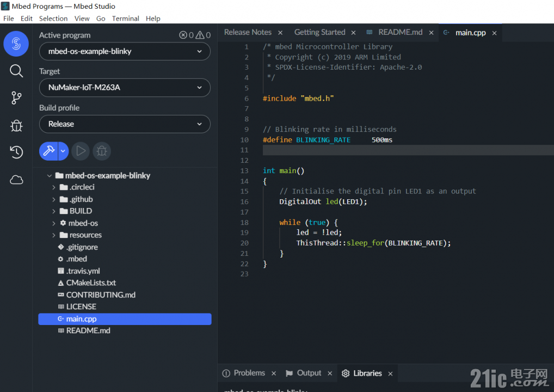Open the File menu
The width and height of the screenshot is (554, 392).
[9, 19]
